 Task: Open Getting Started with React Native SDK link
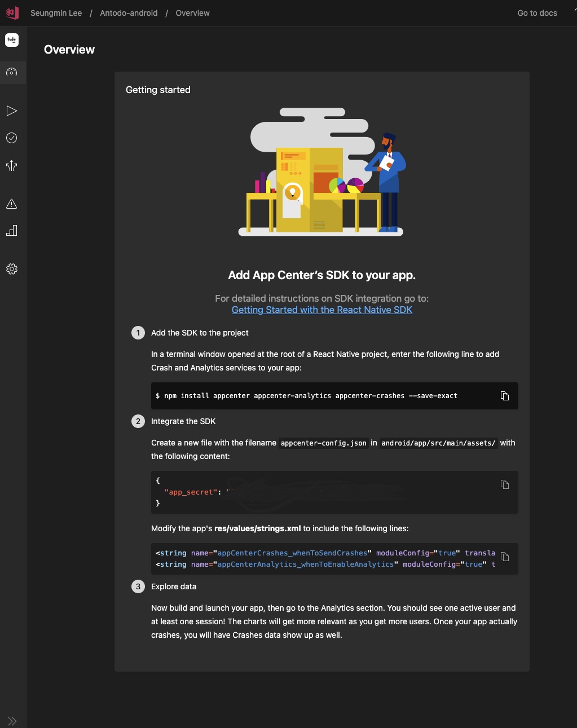pos(322,310)
